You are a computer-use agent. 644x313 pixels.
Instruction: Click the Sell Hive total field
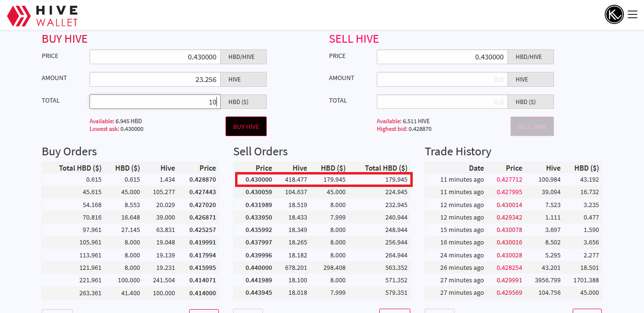click(442, 102)
